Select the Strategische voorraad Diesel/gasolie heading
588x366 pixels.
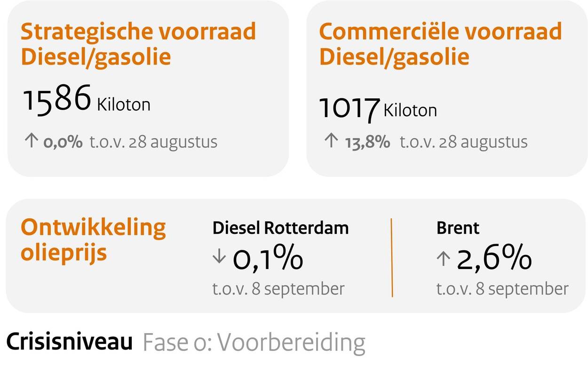(x=138, y=44)
